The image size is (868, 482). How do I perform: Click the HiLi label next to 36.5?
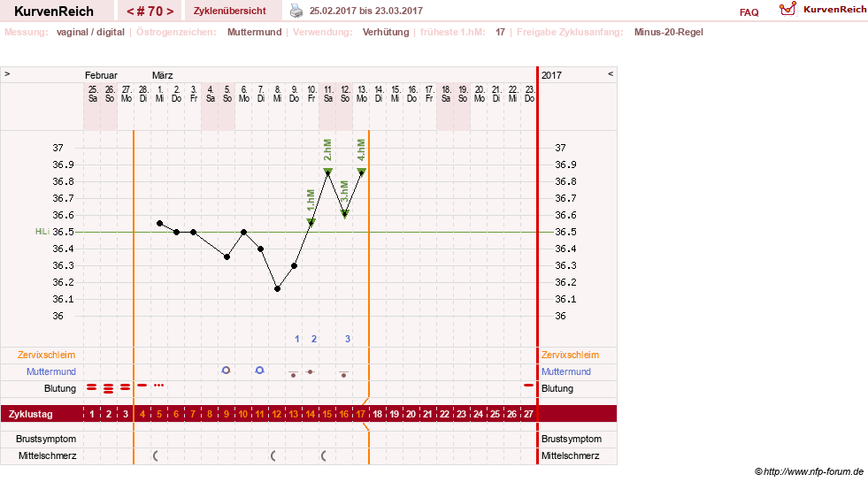coord(42,232)
